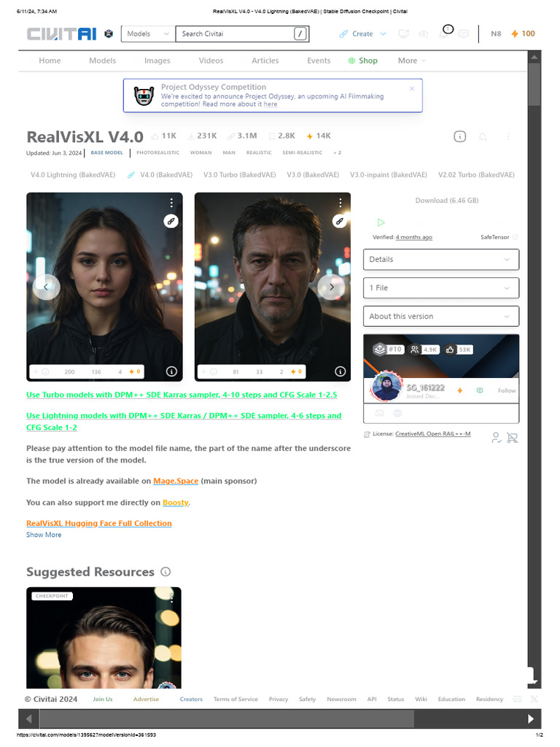Click Show More under description

pos(44,535)
